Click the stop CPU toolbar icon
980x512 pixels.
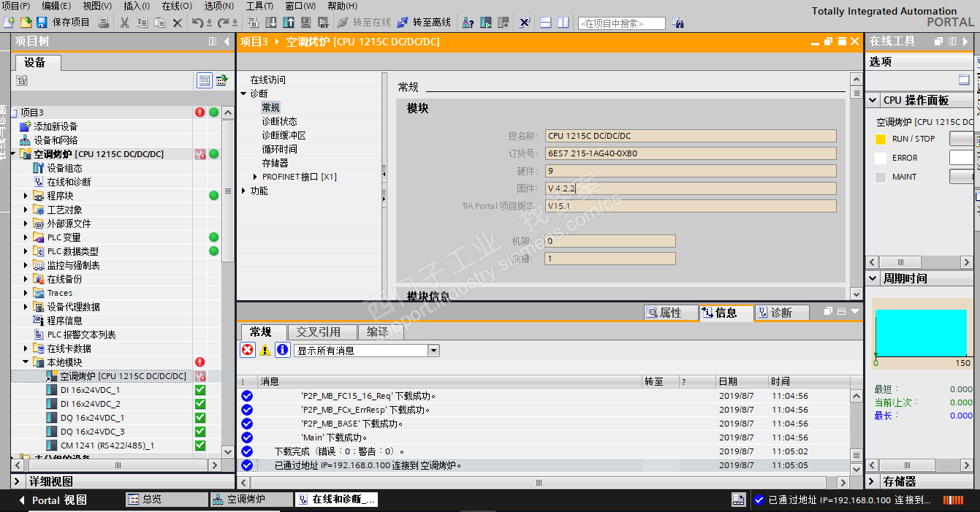(x=504, y=23)
